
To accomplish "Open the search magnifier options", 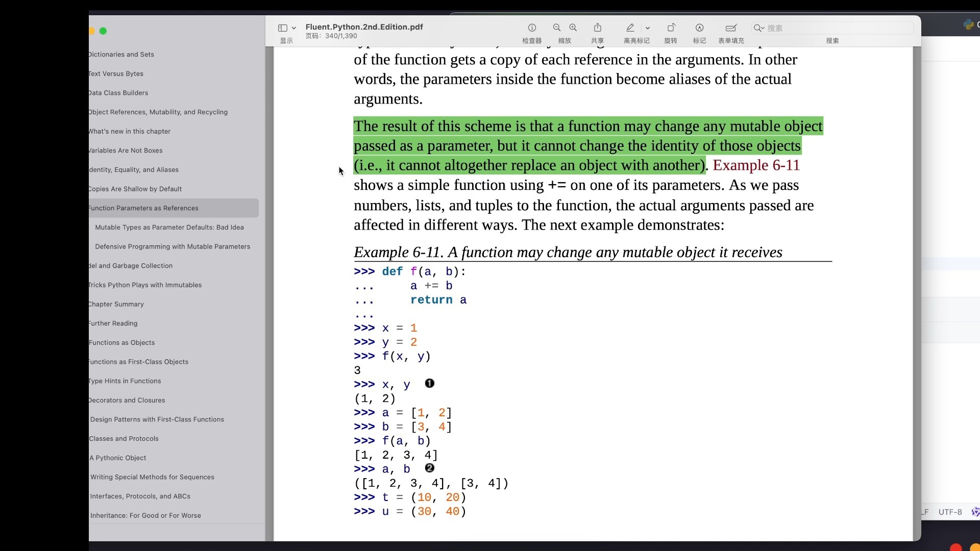I will 758,28.
